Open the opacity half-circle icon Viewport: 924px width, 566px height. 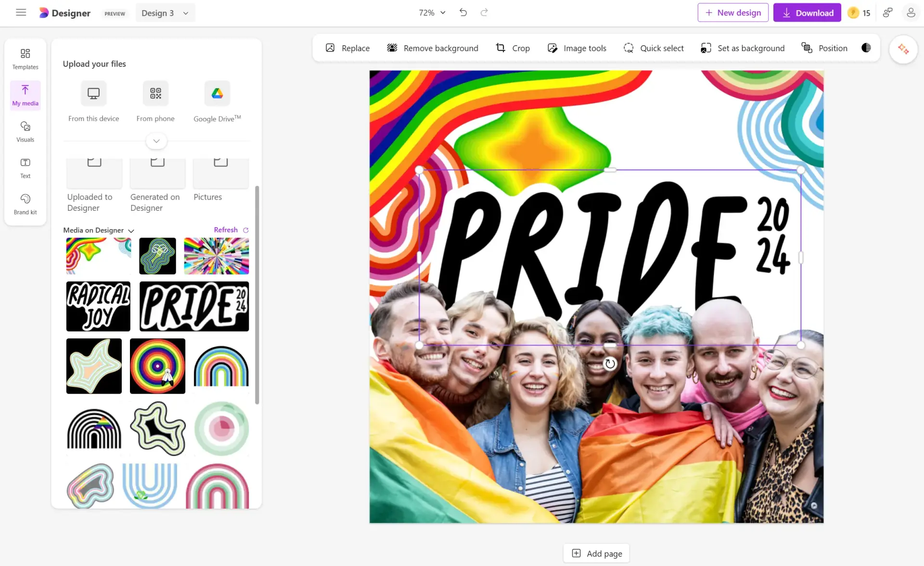[866, 48]
